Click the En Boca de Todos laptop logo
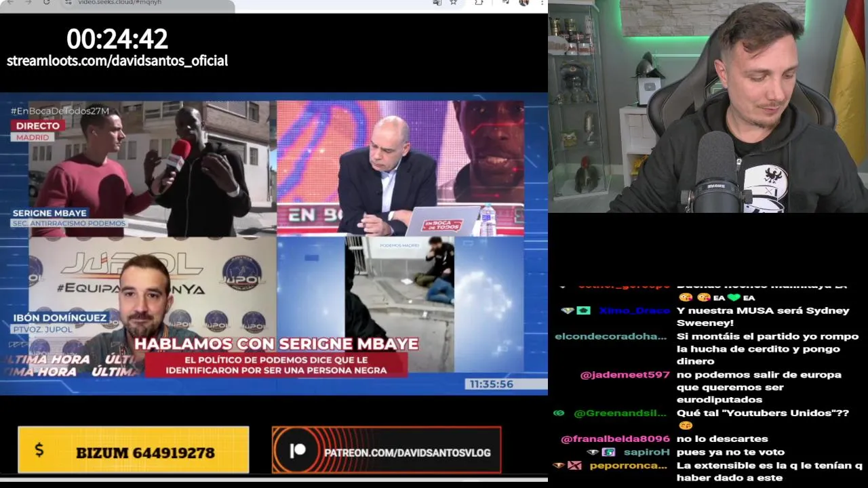868x488 pixels. (443, 226)
